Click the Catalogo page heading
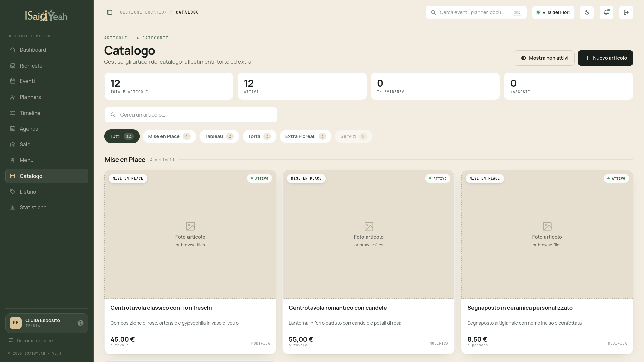 pyautogui.click(x=129, y=51)
